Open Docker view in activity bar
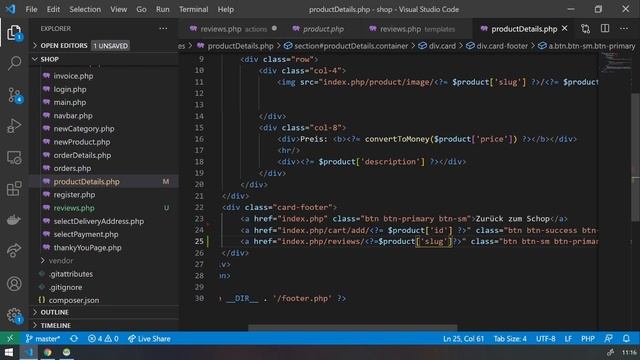Screen dimensions: 640x360 point(14,220)
